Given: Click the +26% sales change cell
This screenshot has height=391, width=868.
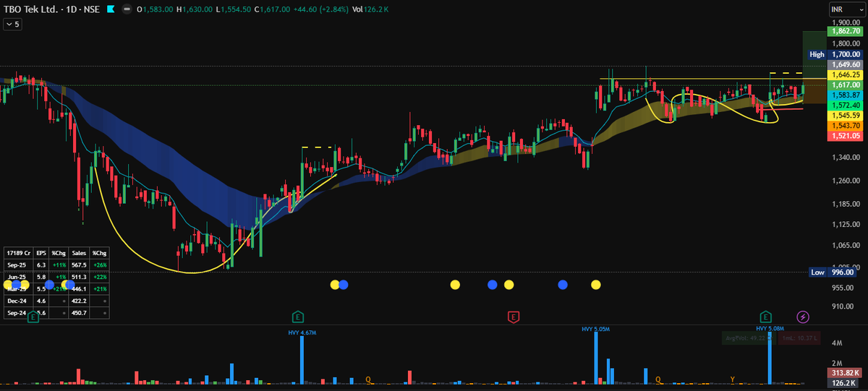Looking at the screenshot, I should 100,265.
